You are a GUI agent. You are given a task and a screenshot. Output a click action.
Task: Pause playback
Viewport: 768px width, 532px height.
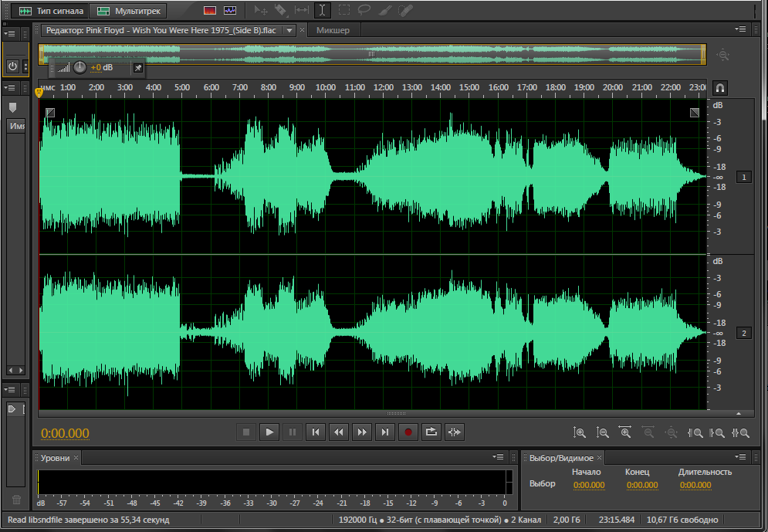293,432
